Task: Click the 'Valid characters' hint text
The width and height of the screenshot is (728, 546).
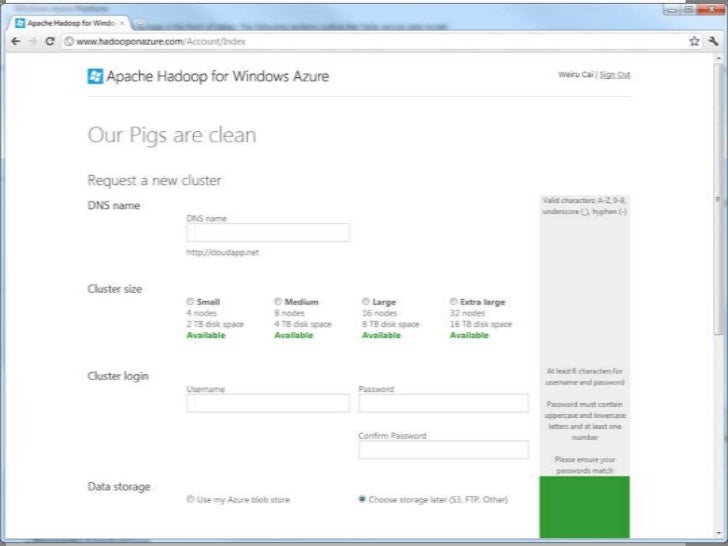Action: point(585,206)
